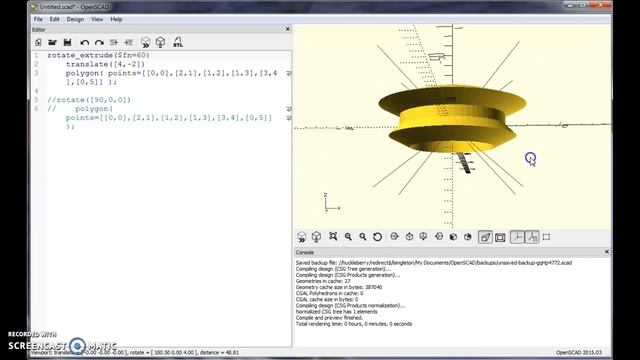Close the OpenSCAD window
640x360 pixels.
(600, 5)
